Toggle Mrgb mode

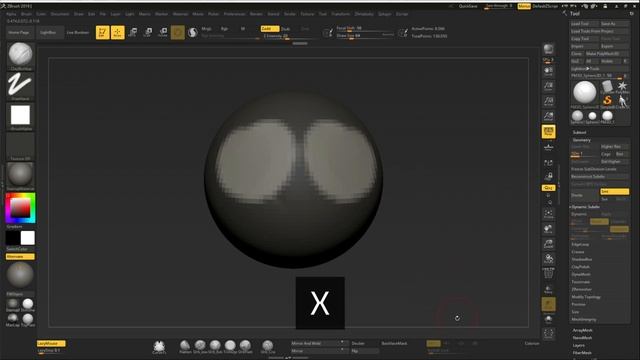click(207, 29)
